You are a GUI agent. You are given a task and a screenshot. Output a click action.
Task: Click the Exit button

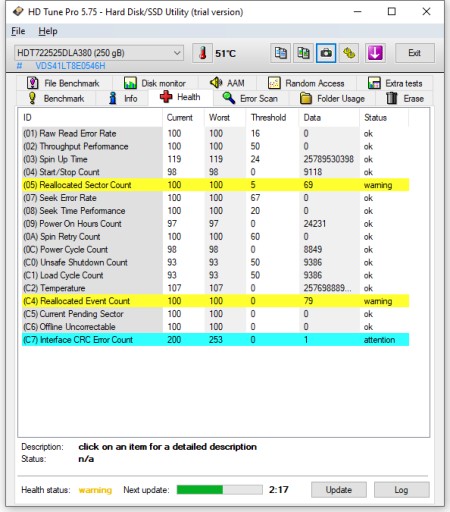click(415, 53)
